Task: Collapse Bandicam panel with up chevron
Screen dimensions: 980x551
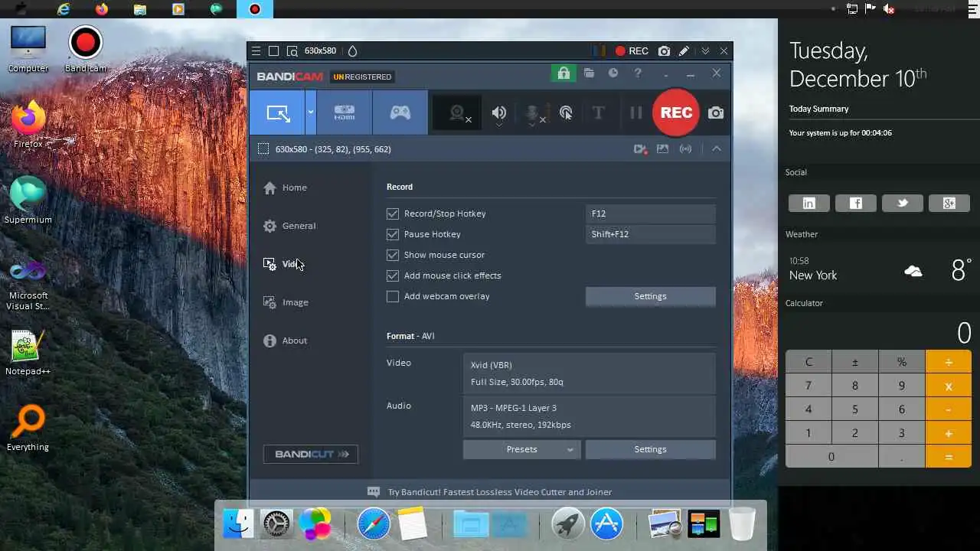Action: [717, 149]
